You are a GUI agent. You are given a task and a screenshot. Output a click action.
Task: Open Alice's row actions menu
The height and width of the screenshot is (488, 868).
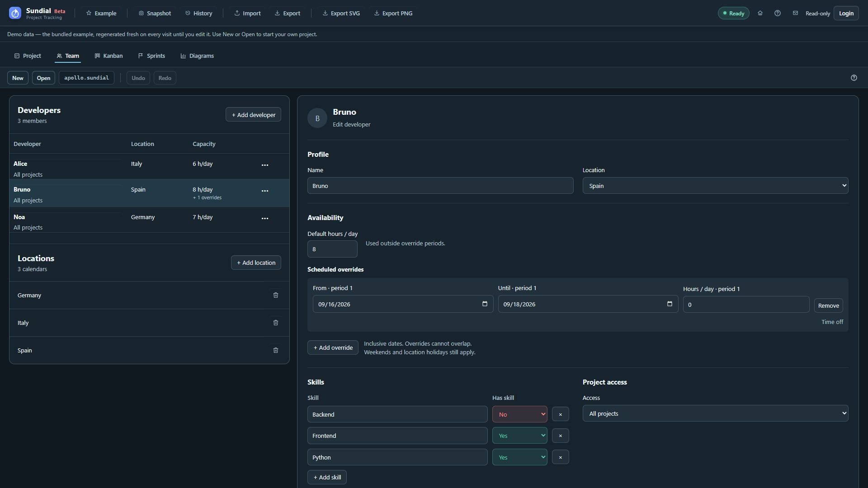[265, 165]
